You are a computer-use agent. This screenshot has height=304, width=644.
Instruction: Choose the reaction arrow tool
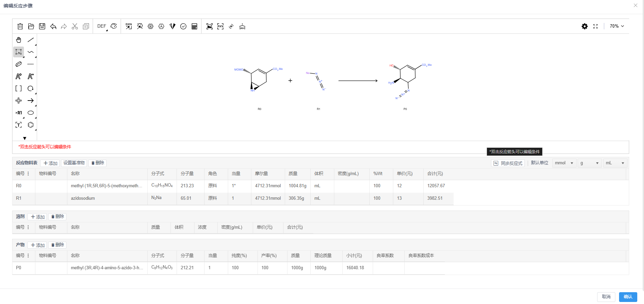tap(31, 101)
